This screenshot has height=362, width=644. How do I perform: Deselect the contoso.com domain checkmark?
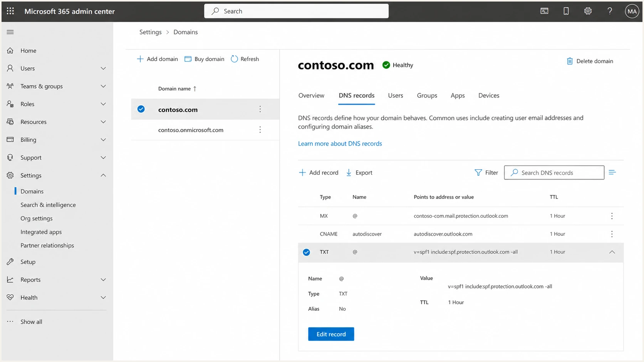click(141, 109)
